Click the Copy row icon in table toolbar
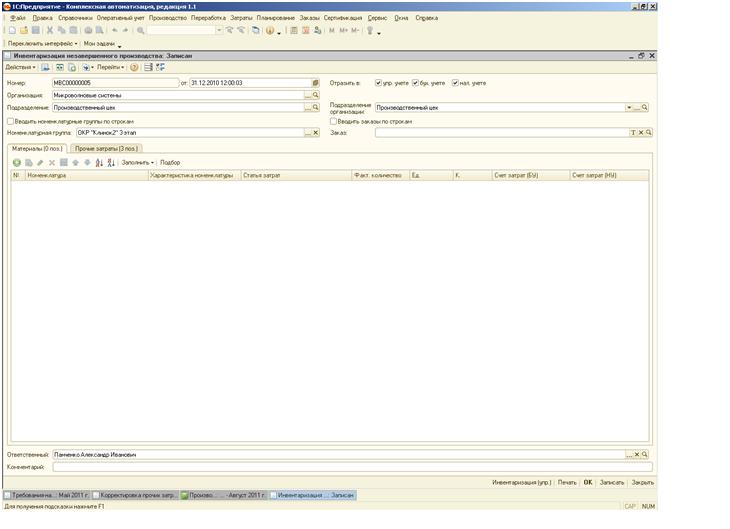The image size is (730, 529). pos(29,163)
